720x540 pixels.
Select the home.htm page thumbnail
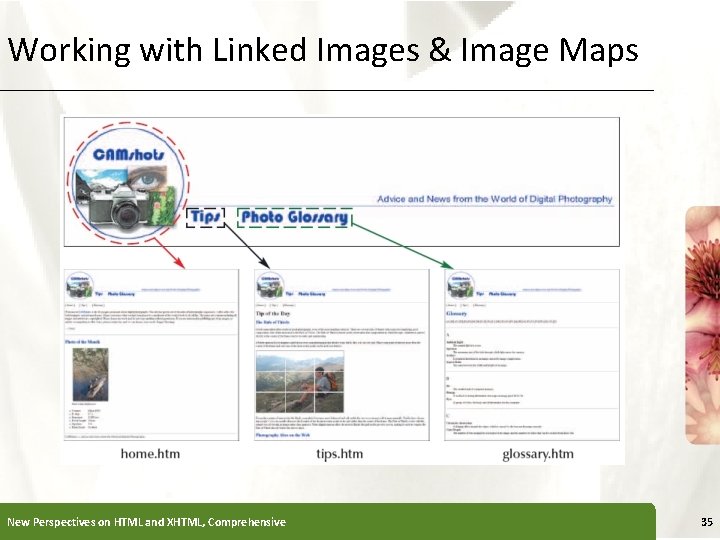click(151, 355)
